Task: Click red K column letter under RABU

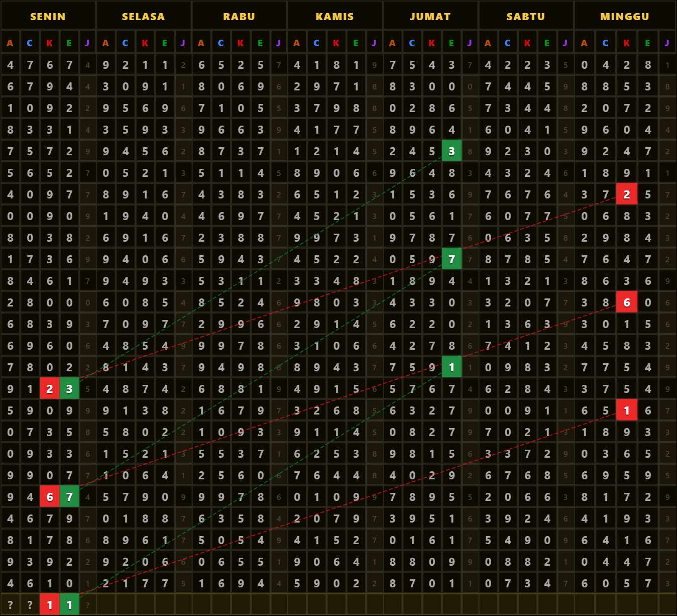Action: point(241,43)
